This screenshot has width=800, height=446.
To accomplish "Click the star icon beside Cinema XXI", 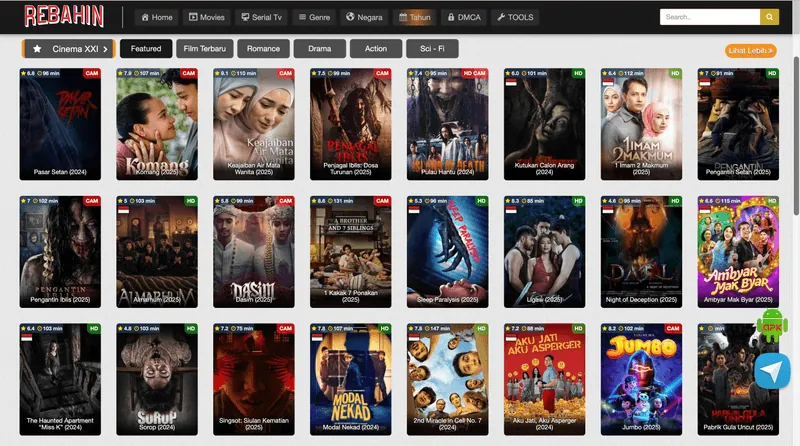I will coord(37,48).
